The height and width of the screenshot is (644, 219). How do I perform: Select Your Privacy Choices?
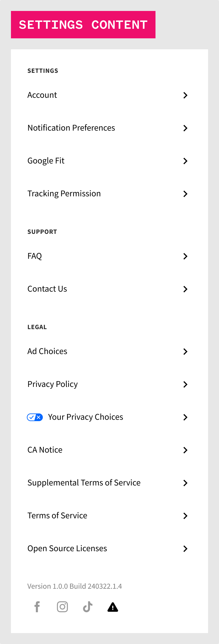coord(85,417)
